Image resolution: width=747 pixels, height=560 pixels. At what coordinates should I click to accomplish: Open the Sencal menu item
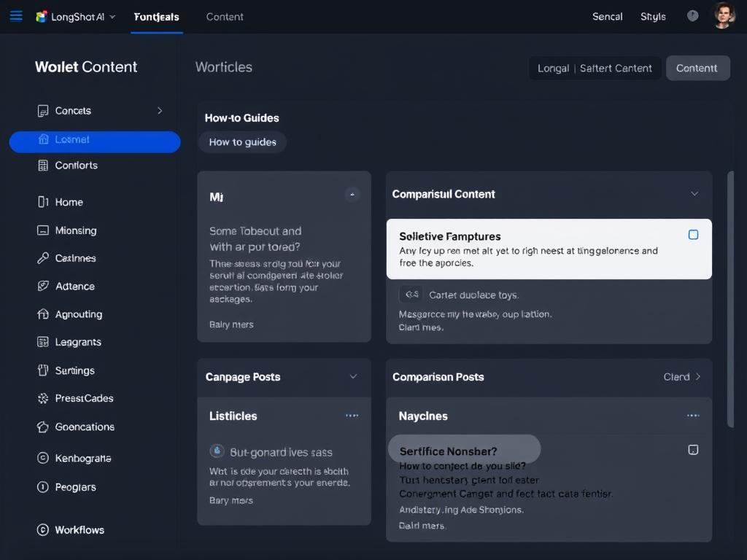[607, 16]
